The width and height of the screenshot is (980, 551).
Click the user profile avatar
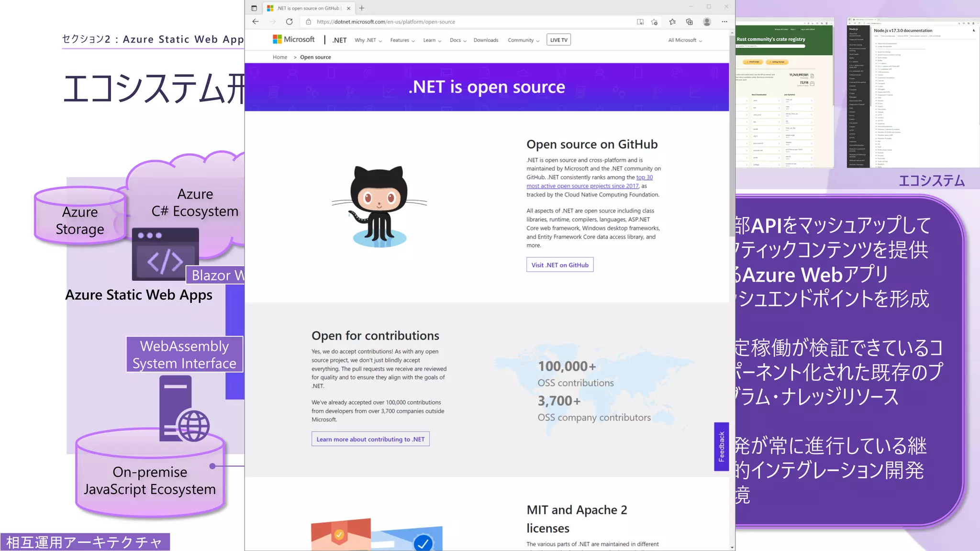point(707,22)
